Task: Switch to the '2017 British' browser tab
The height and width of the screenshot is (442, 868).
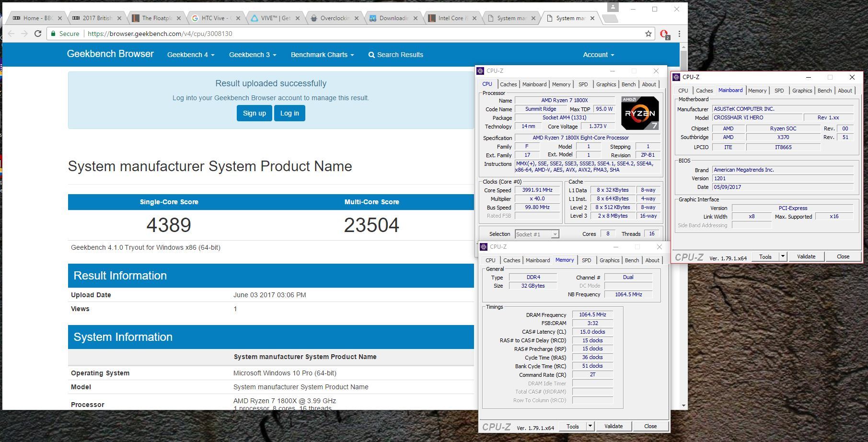Action: point(97,18)
